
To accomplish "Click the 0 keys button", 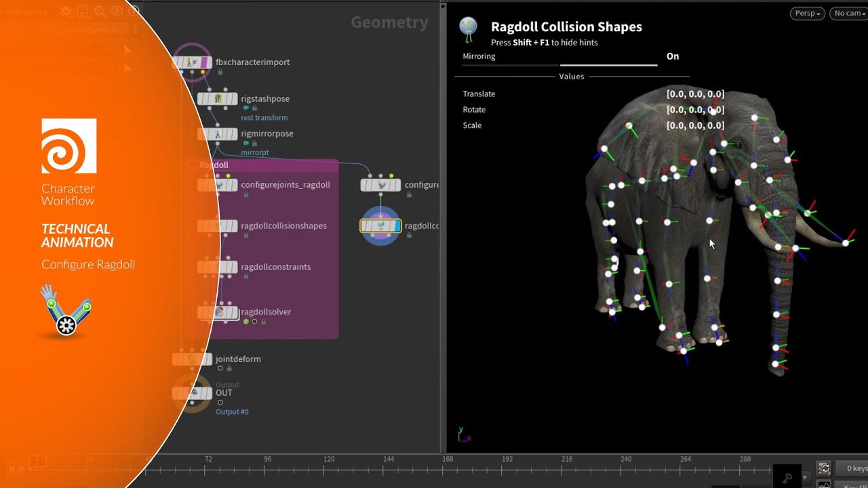I will click(x=852, y=468).
